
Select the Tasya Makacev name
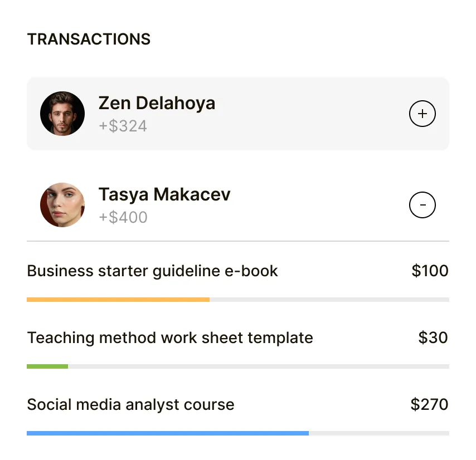point(164,194)
